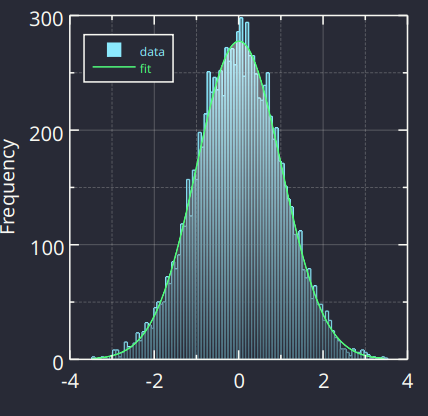Click the tallest histogram bar near zero
This screenshot has height=416, width=428.
pyautogui.click(x=241, y=188)
